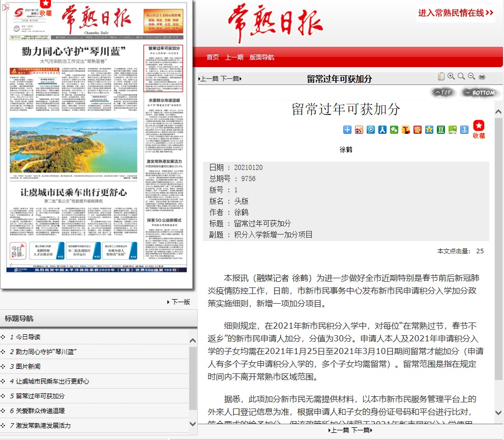Share the article to QQ Zone star icon
The height and width of the screenshot is (440, 504).
coord(429,130)
